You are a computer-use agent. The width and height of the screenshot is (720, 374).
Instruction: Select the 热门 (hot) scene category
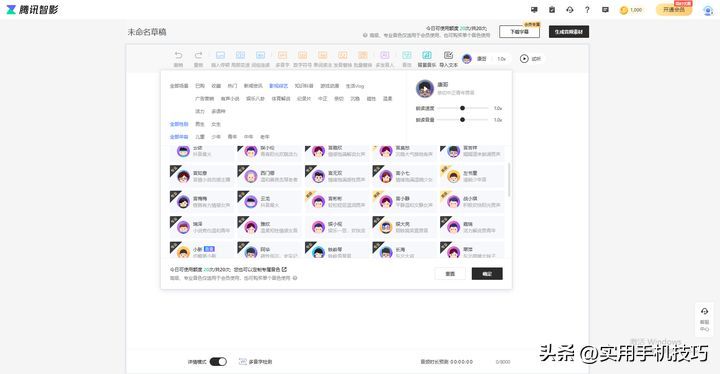pyautogui.click(x=232, y=86)
